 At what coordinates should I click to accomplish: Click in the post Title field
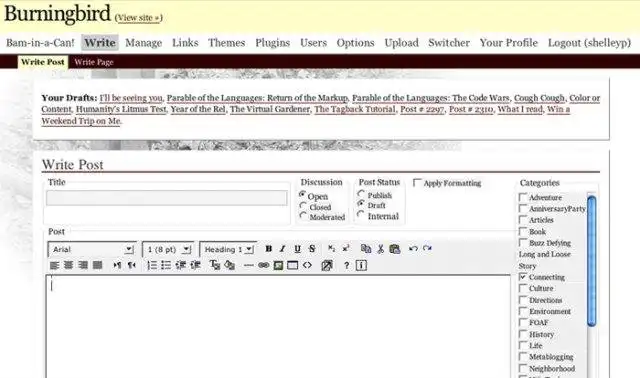click(167, 198)
